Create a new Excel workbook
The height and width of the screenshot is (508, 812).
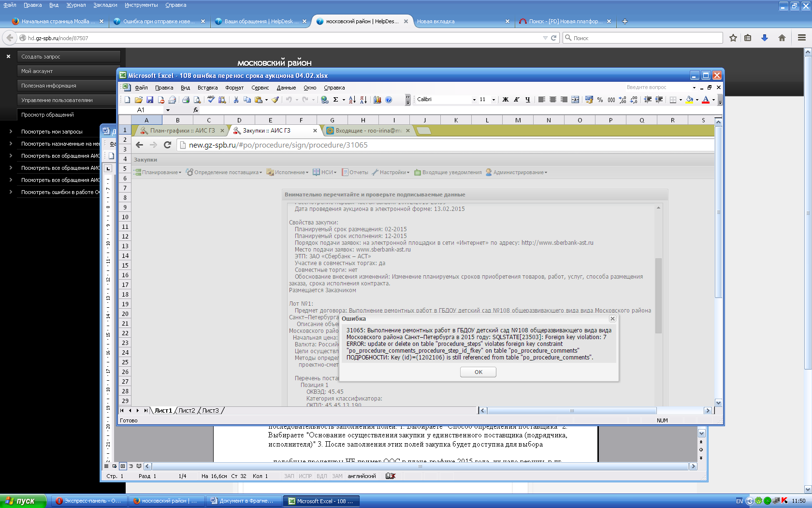[x=127, y=100]
